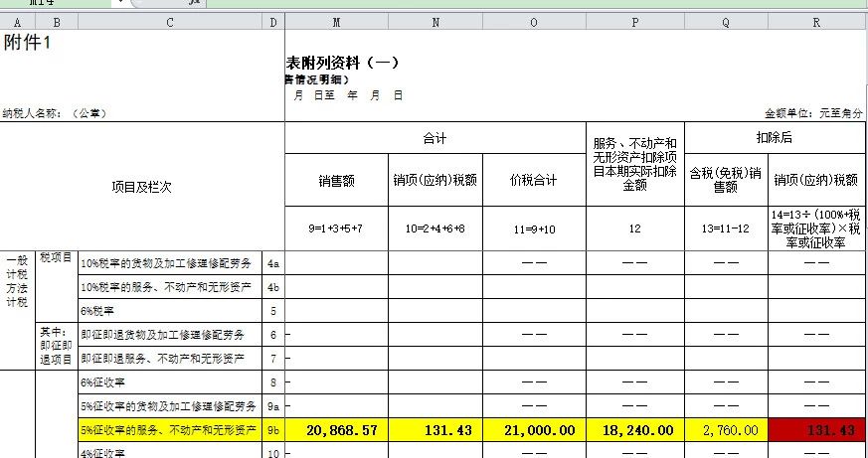Select the yellow 5%征收率的服务 row label
This screenshot has height=458, width=868.
[x=171, y=430]
